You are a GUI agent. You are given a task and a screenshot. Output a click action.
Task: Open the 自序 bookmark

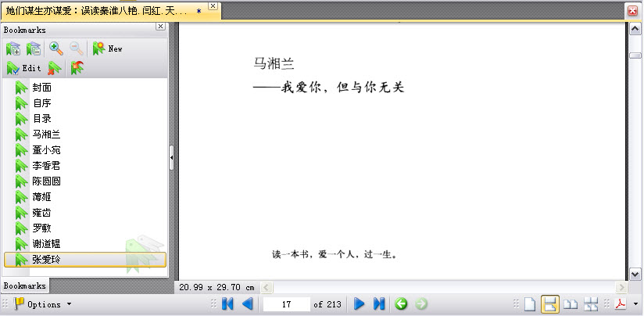pyautogui.click(x=42, y=103)
